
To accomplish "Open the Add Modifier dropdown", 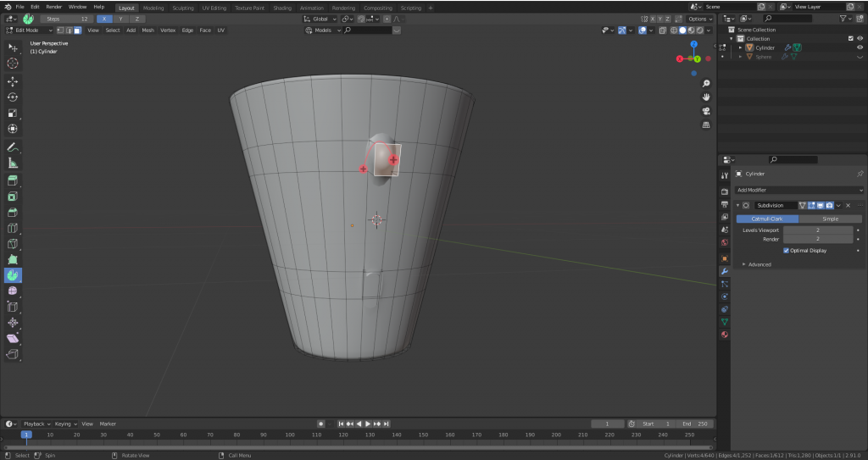I will pos(798,191).
